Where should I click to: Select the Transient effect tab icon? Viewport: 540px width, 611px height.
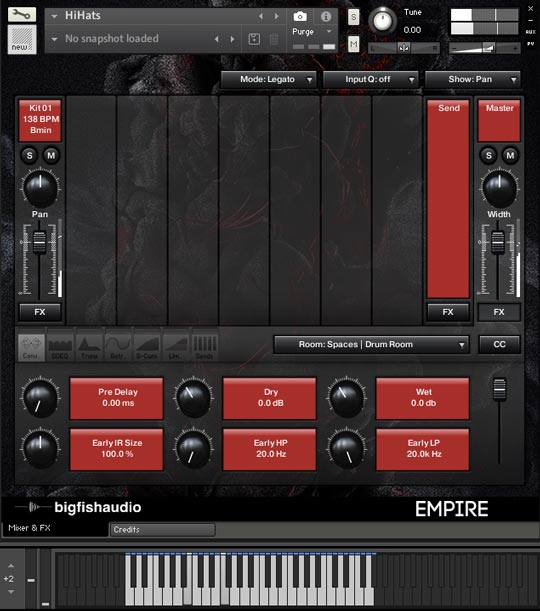[x=89, y=347]
